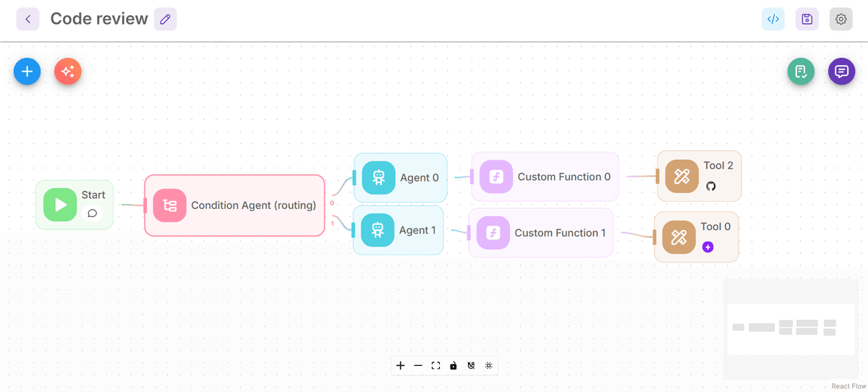Viewport: 868px width, 392px height.
Task: Select the Agent 0 robot icon
Action: click(x=378, y=177)
